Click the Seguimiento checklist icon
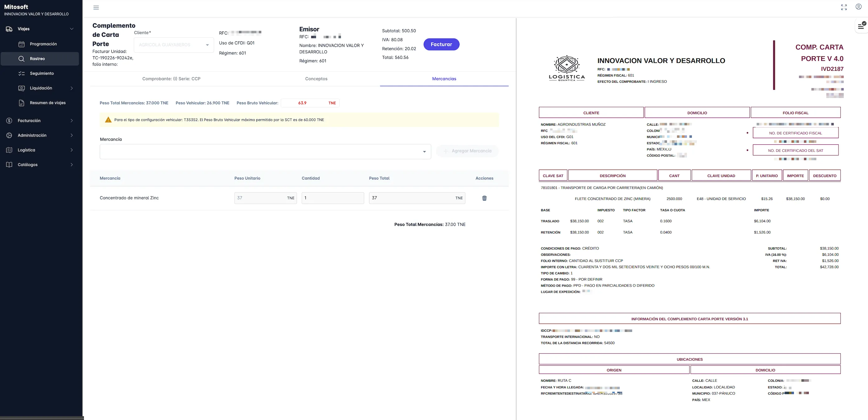The width and height of the screenshot is (868, 420). click(21, 73)
